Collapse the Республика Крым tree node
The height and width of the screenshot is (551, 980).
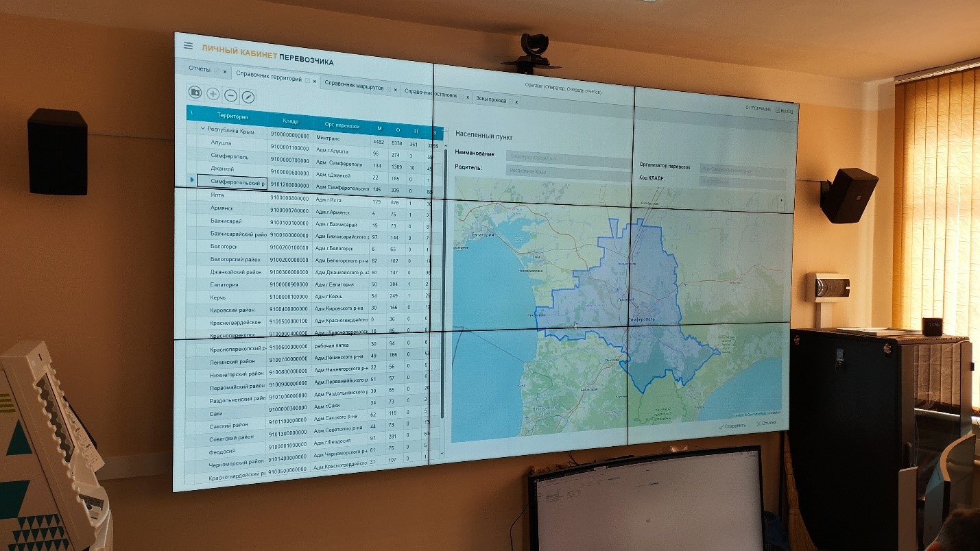click(203, 128)
